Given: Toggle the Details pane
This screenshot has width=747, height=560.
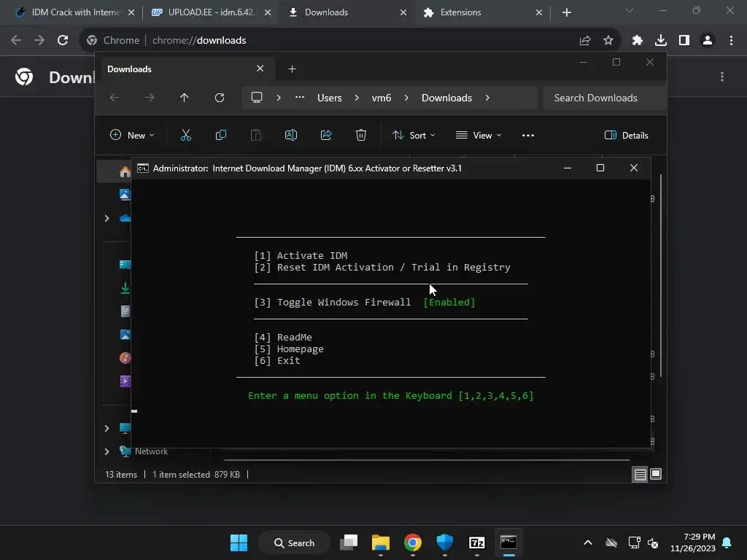Looking at the screenshot, I should click(x=626, y=135).
